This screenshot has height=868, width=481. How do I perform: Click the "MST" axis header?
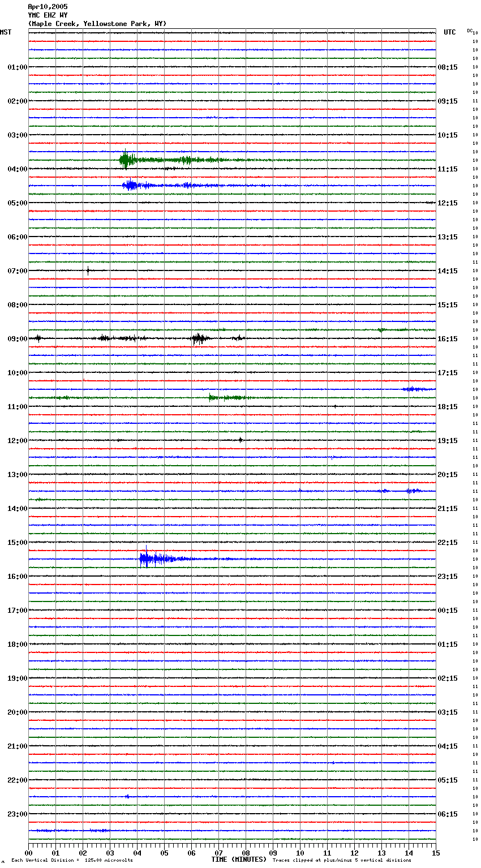click(x=6, y=32)
